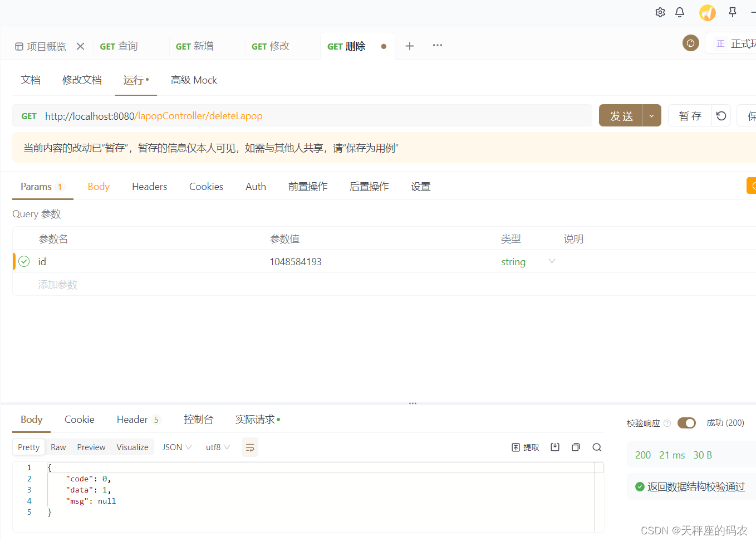This screenshot has height=541, width=756.
Task: Open the Cookies tab
Action: (206, 187)
